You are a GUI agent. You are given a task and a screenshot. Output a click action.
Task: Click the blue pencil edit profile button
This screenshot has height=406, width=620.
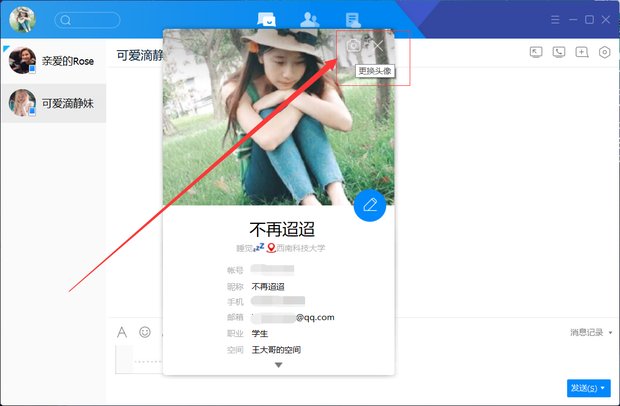pyautogui.click(x=370, y=205)
